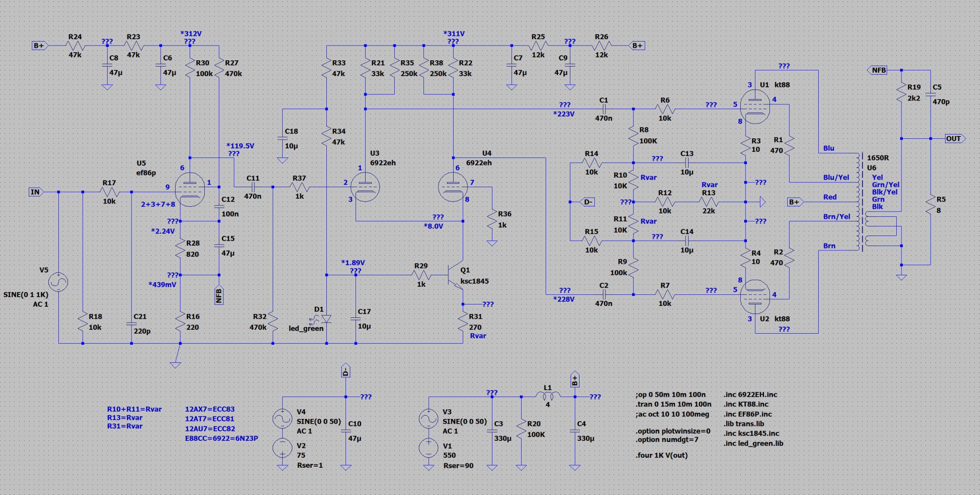Select the '*119.5V' voltage annotation
Viewport: 980px width, 495px height.
[240, 146]
